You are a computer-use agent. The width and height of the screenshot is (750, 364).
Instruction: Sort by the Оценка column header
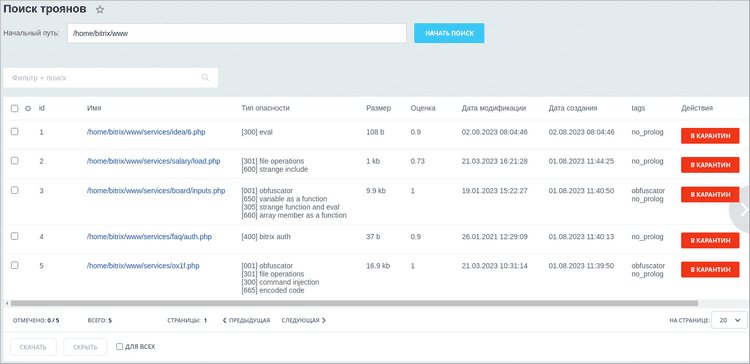coord(423,108)
